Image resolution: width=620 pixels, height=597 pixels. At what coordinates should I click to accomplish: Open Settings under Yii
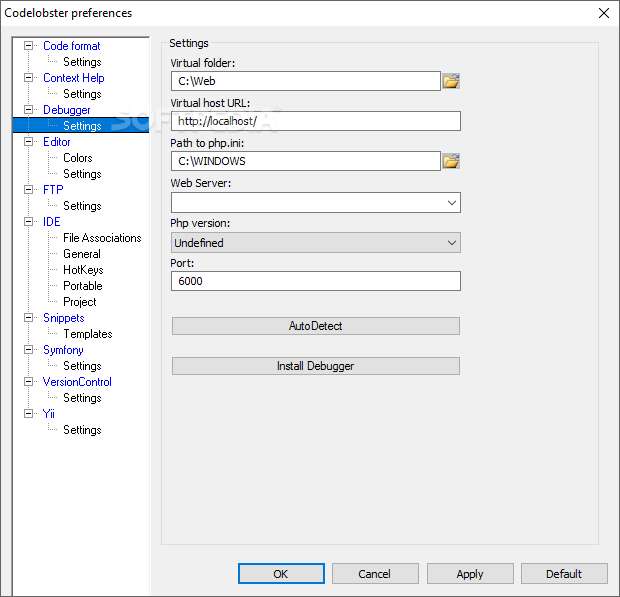click(82, 430)
